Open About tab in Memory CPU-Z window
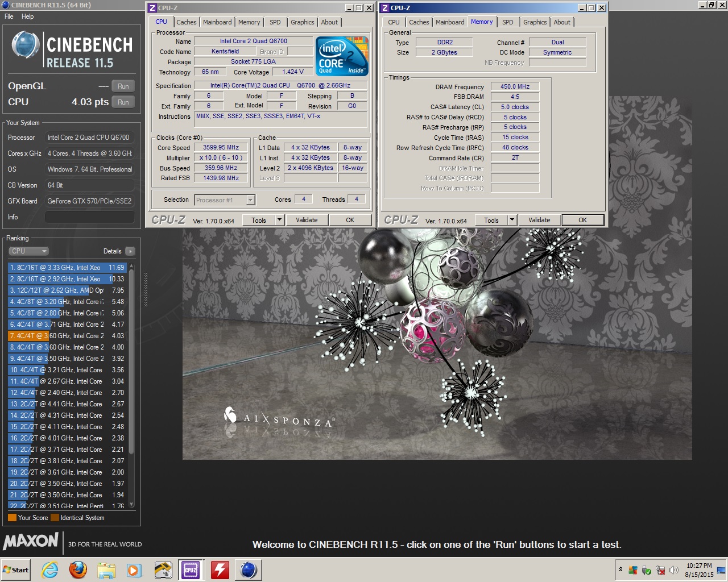Image resolution: width=728 pixels, height=582 pixels. point(562,22)
